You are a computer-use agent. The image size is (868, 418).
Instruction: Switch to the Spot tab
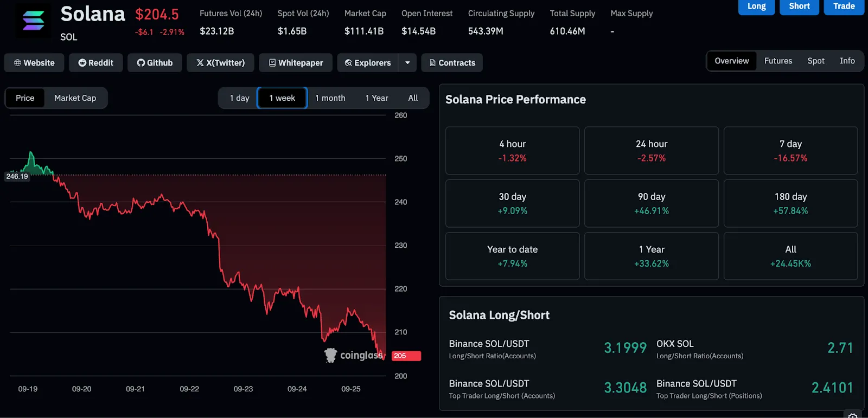click(816, 61)
